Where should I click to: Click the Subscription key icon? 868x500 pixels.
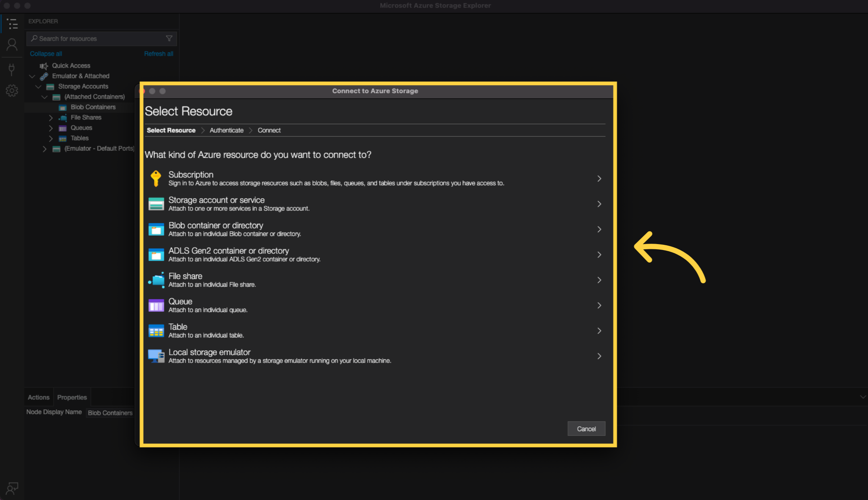[x=156, y=178]
